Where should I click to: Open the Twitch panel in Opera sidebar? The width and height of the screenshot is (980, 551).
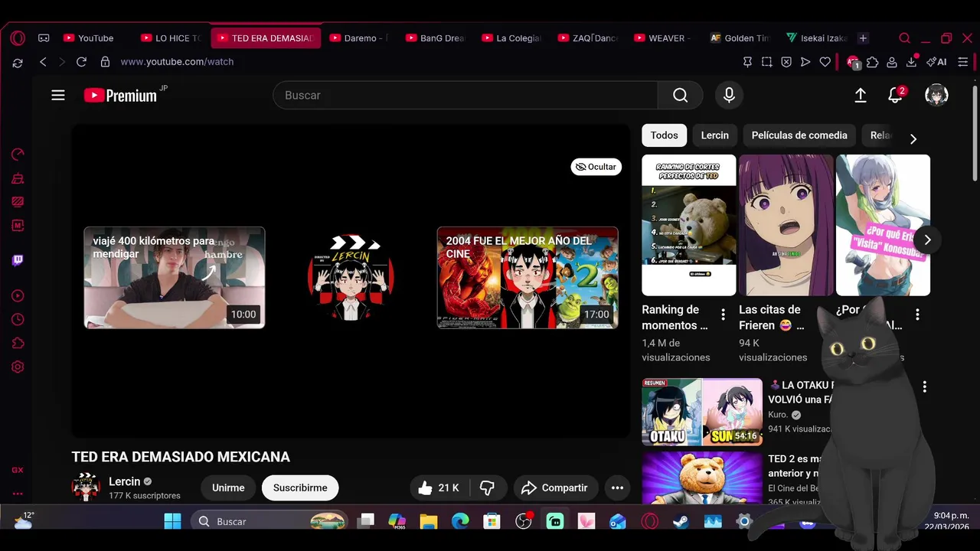[18, 261]
